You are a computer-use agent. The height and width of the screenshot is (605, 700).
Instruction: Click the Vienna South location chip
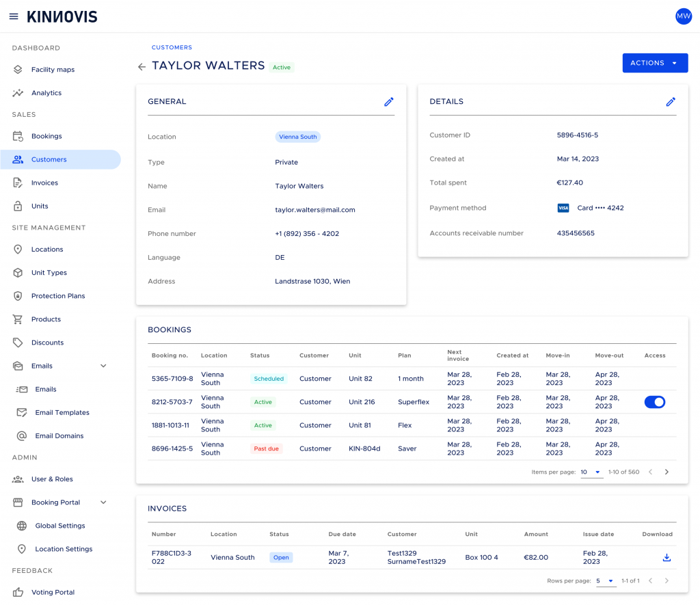[x=298, y=137]
